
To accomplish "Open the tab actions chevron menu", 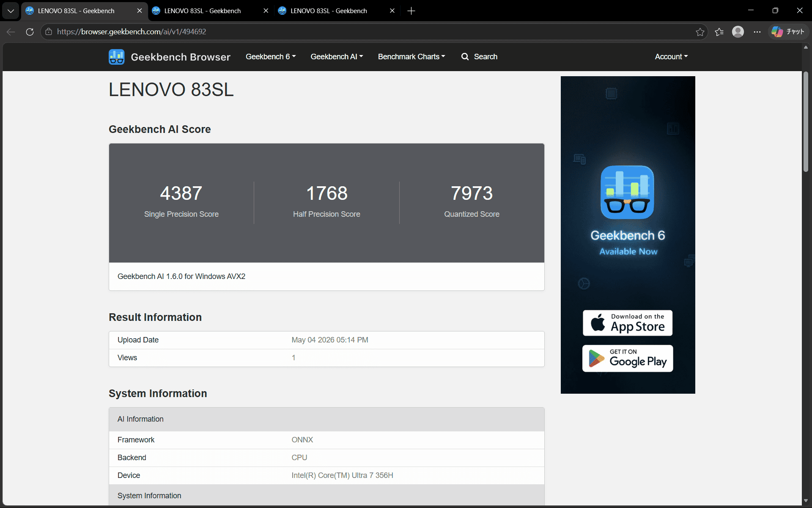I will point(11,11).
